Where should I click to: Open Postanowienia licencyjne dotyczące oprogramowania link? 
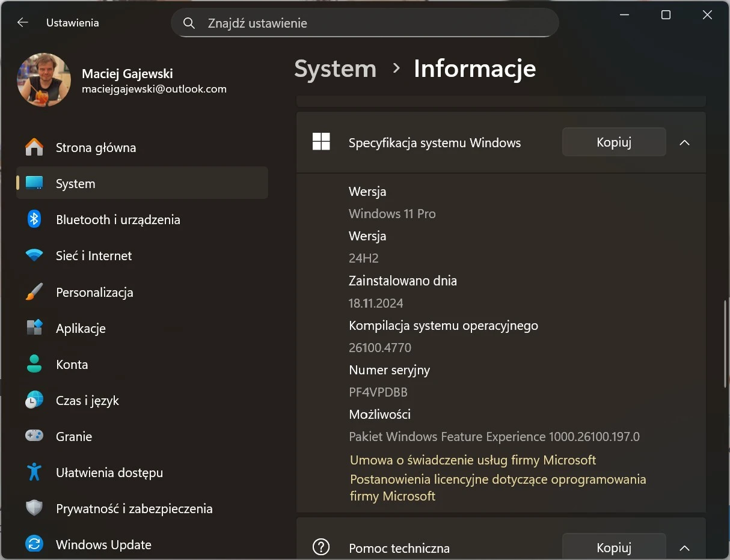pos(498,487)
